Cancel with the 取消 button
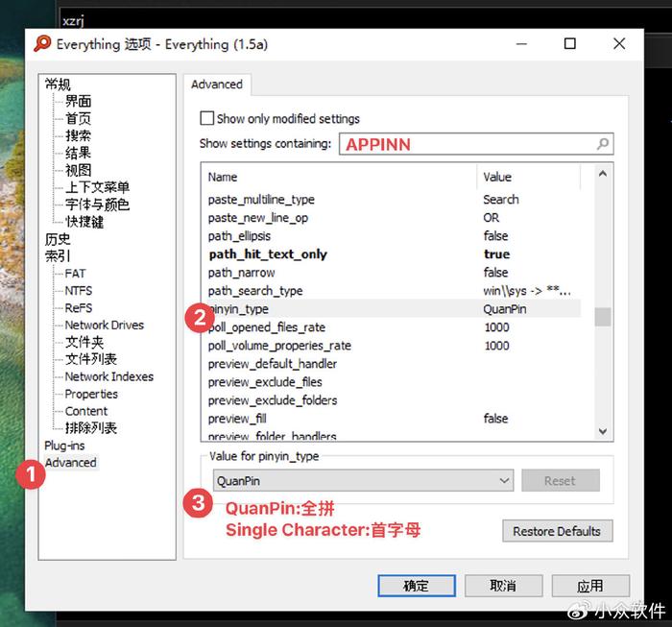Image resolution: width=672 pixels, height=627 pixels. 503,586
